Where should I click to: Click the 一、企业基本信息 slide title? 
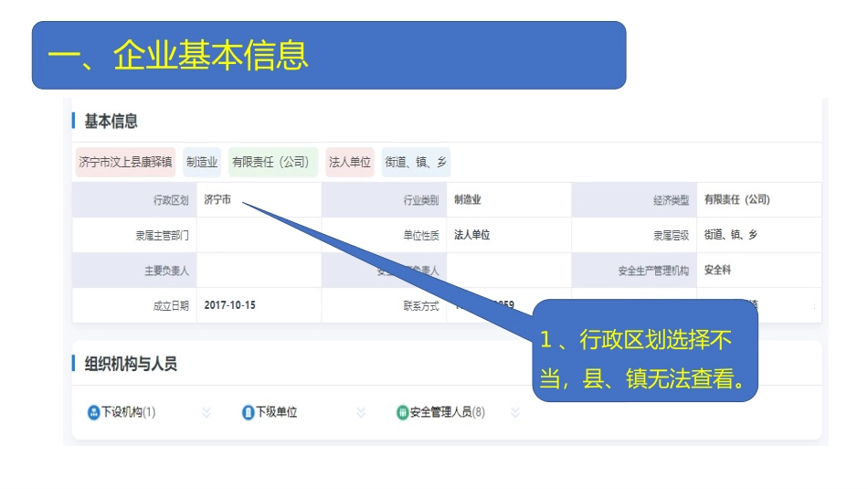coord(177,56)
